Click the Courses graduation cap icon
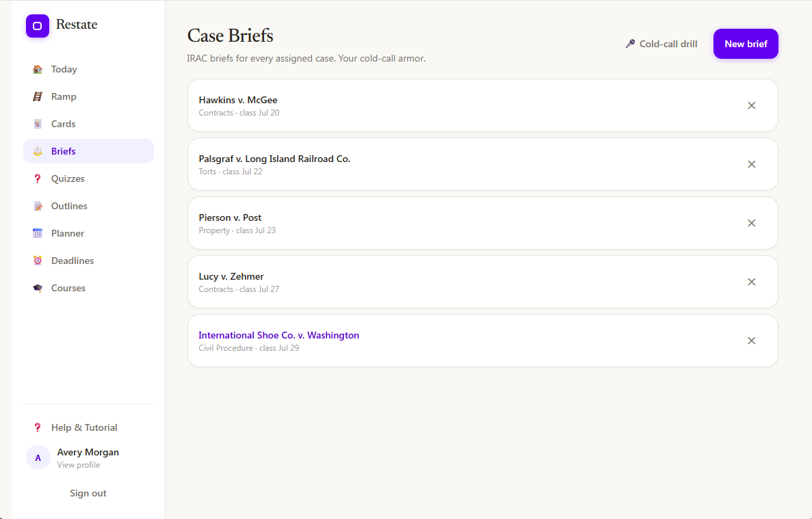This screenshot has width=812, height=519. [38, 288]
